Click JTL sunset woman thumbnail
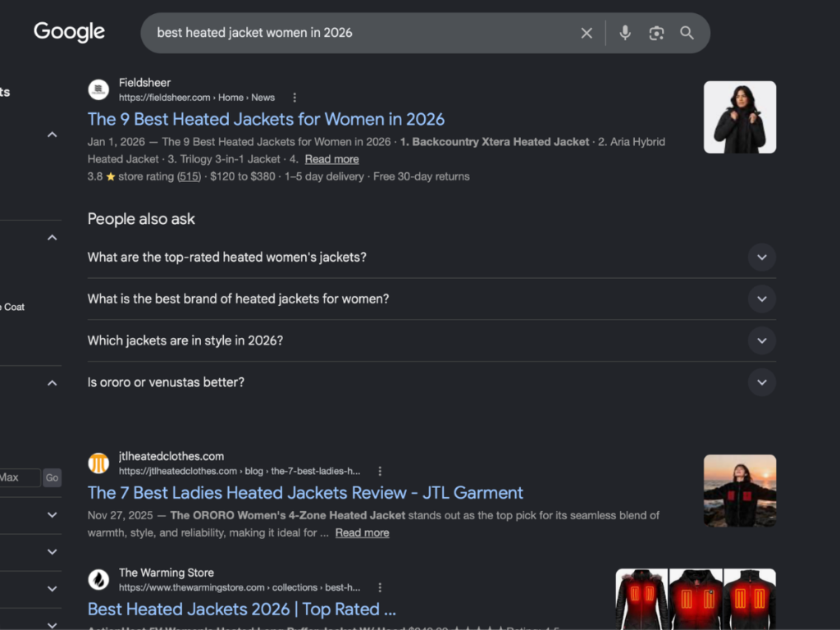The width and height of the screenshot is (840, 630). pos(740,491)
